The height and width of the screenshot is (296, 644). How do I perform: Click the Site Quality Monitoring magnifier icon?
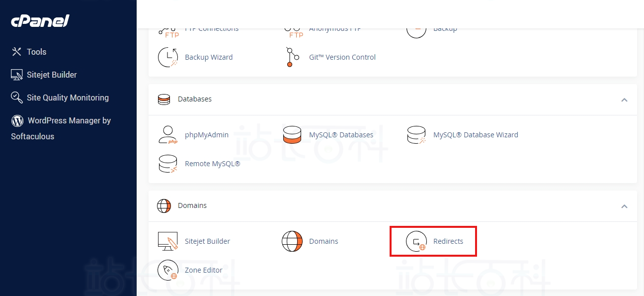17,98
